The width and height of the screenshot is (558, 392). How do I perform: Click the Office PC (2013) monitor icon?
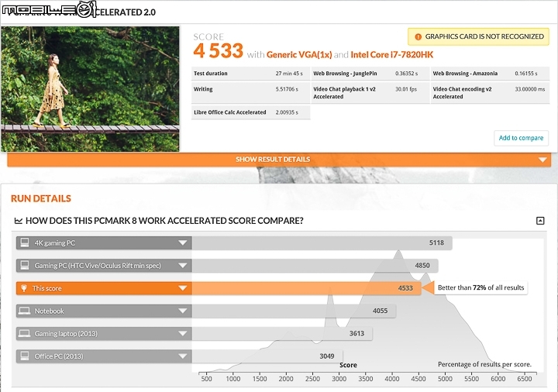[x=25, y=356]
